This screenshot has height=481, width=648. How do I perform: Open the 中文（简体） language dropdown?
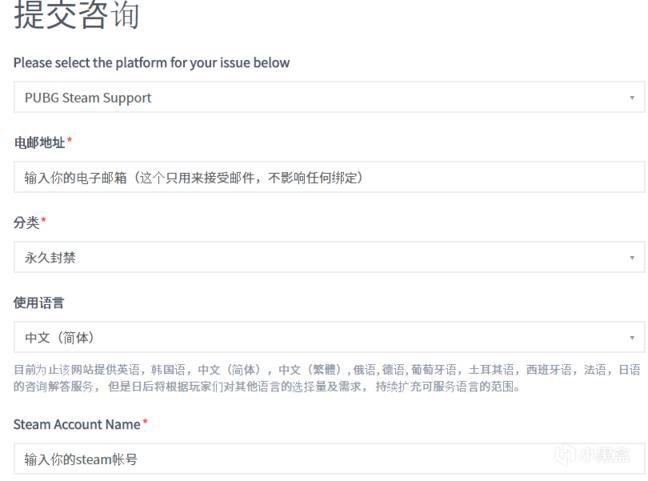(300, 337)
